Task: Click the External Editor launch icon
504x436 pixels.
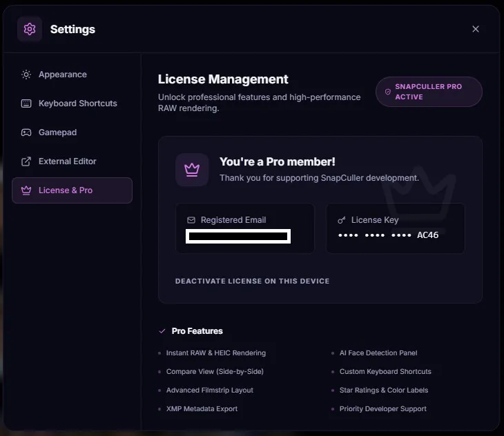Action: 26,161
